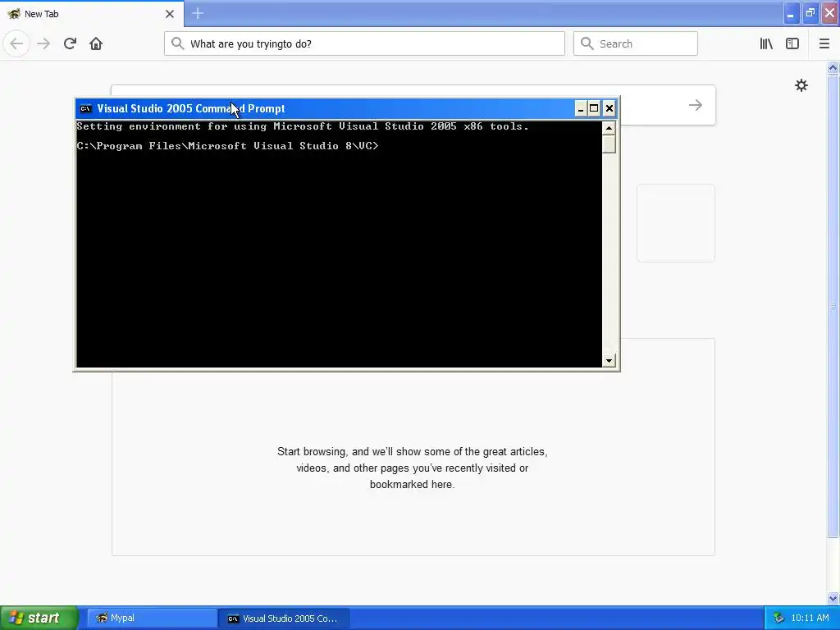Open a new tab with the plus button
Viewport: 840px width, 630px height.
click(x=198, y=13)
